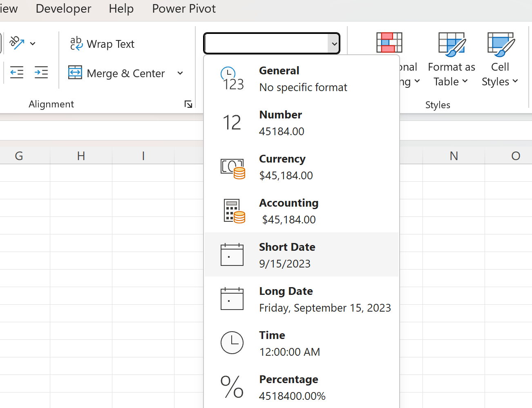Select the Wrap Text icon

click(76, 42)
